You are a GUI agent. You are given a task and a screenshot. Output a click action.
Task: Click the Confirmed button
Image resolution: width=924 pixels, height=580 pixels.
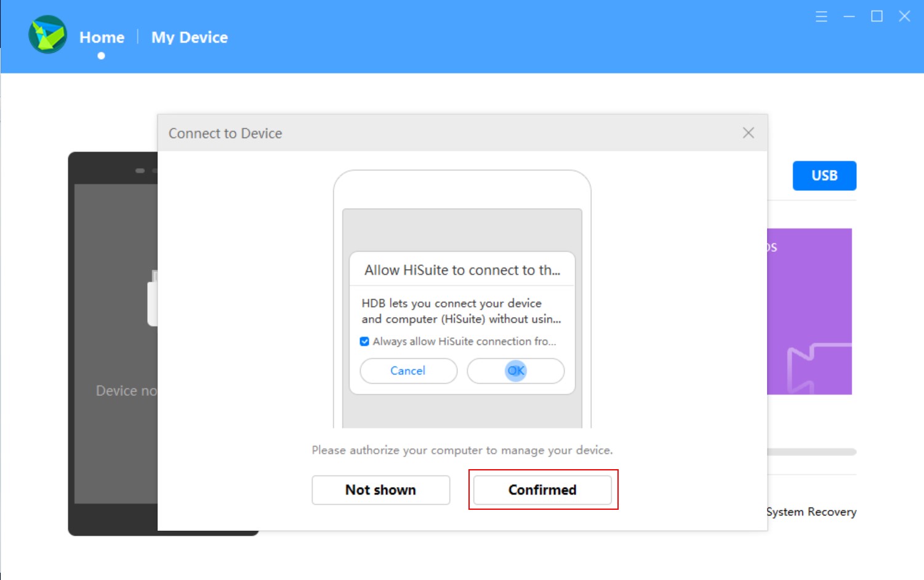(542, 489)
